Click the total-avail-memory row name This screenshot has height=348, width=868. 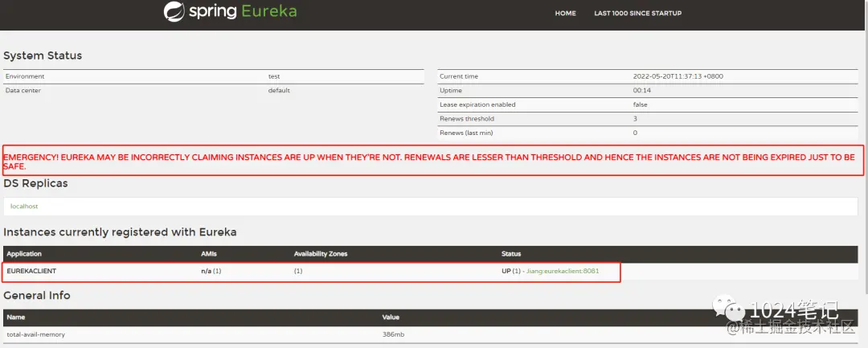[35, 334]
